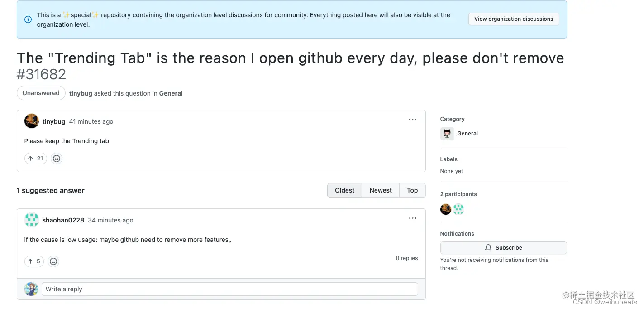Click the user avatar beside Write a reply
The image size is (644, 309).
point(31,289)
